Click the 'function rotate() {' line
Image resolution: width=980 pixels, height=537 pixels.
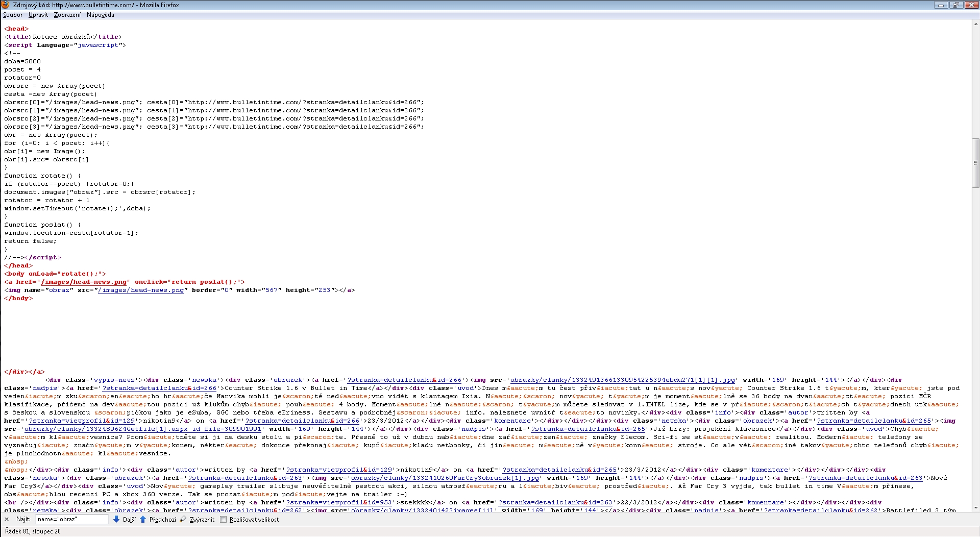[43, 176]
